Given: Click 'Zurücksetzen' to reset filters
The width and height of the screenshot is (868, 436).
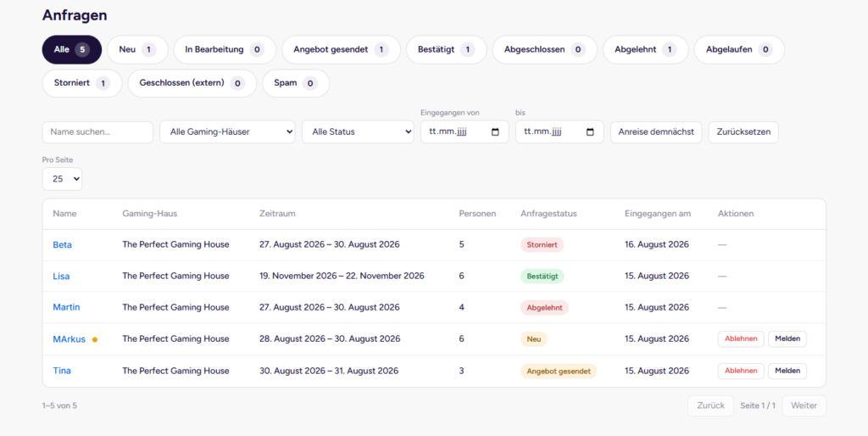Looking at the screenshot, I should (x=743, y=132).
